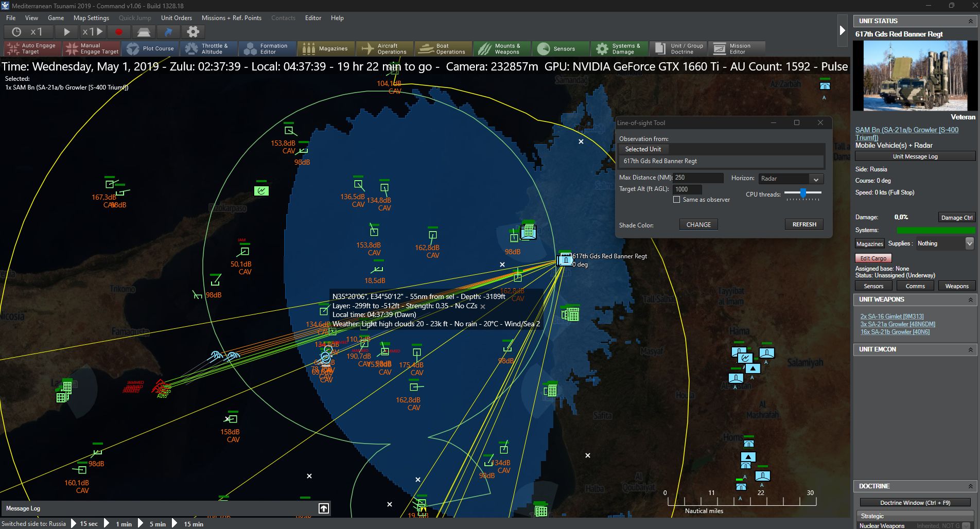The width and height of the screenshot is (980, 529).
Task: Click Manual Engage Target button
Action: pos(91,48)
